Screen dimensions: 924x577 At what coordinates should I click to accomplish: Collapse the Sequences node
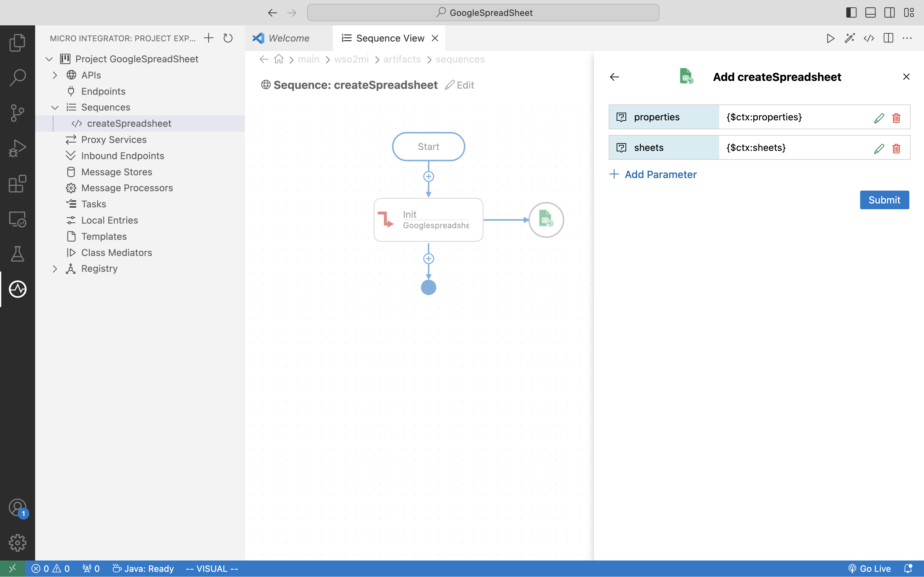pos(55,107)
